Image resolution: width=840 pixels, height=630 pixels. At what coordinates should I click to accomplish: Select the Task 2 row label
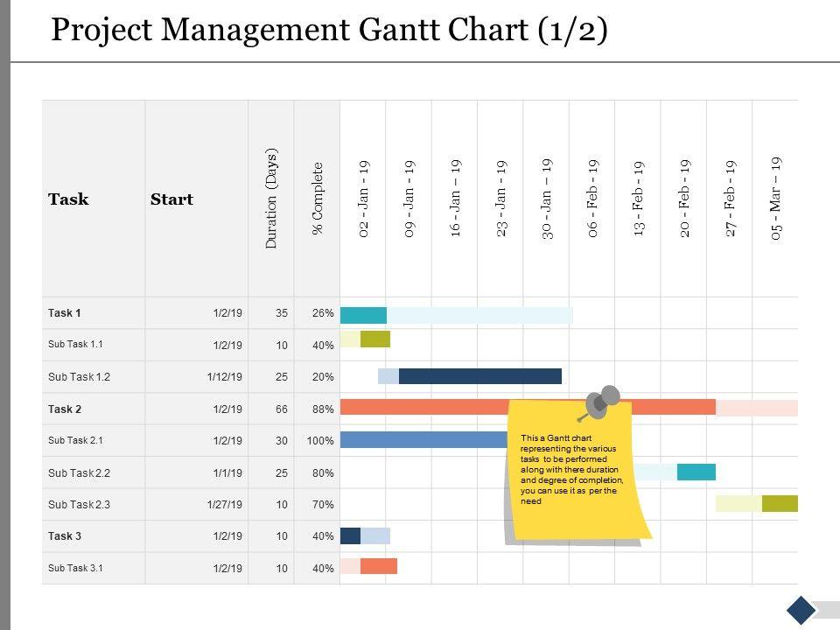[65, 409]
